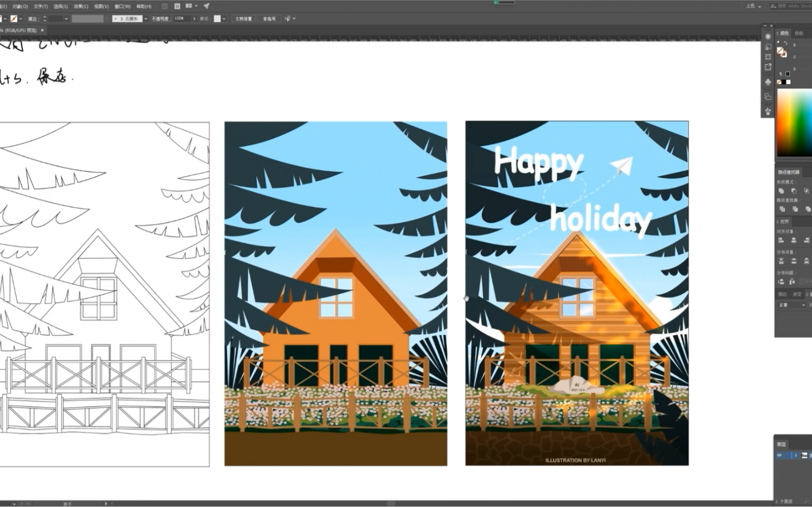Open the 文字(T) menu
The image size is (812, 507).
pyautogui.click(x=41, y=7)
